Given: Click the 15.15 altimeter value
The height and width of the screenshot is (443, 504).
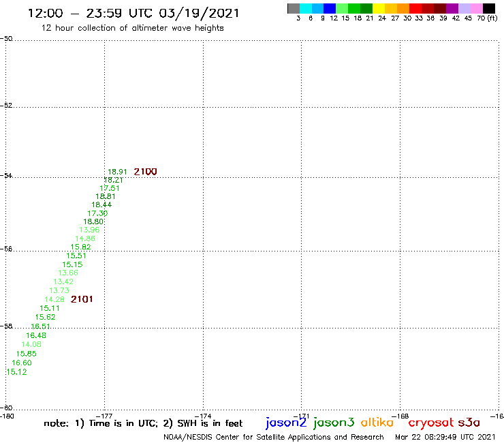Looking at the screenshot, I should click(x=72, y=264).
